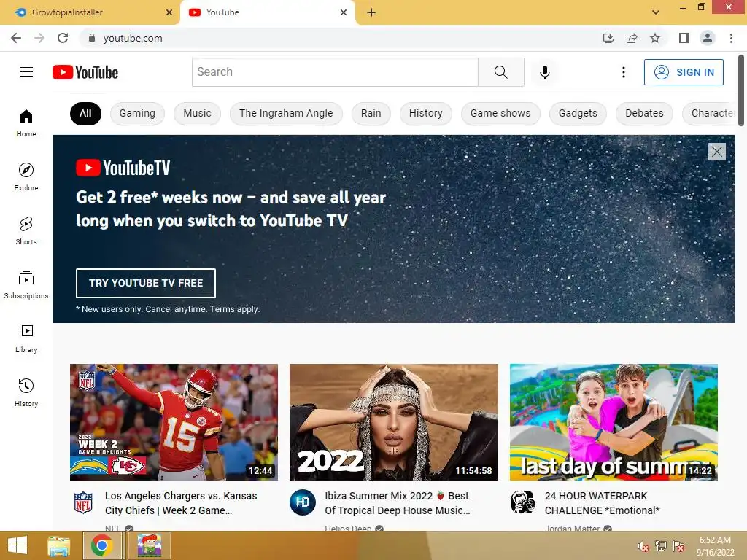Click the install app icon in address bar
The height and width of the screenshot is (560, 747).
click(x=608, y=38)
